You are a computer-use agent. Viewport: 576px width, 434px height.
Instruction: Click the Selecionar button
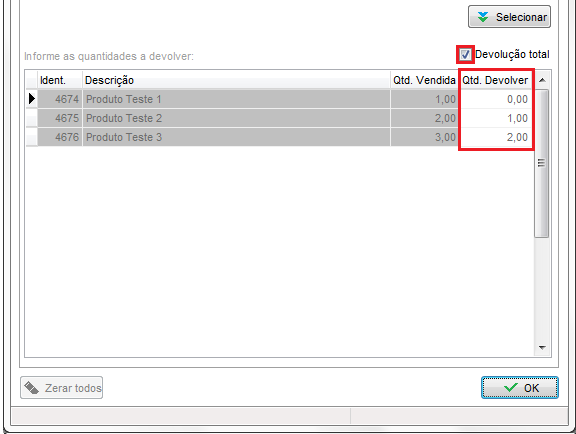pos(509,17)
